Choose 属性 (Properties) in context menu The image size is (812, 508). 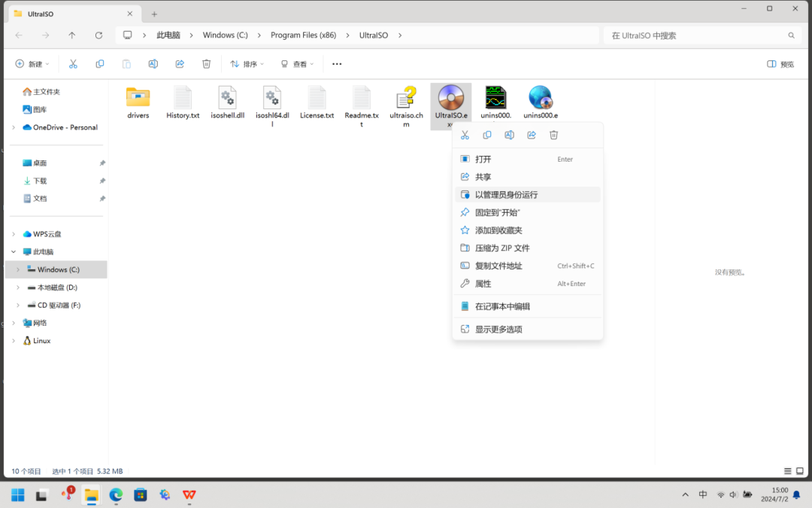(528, 284)
